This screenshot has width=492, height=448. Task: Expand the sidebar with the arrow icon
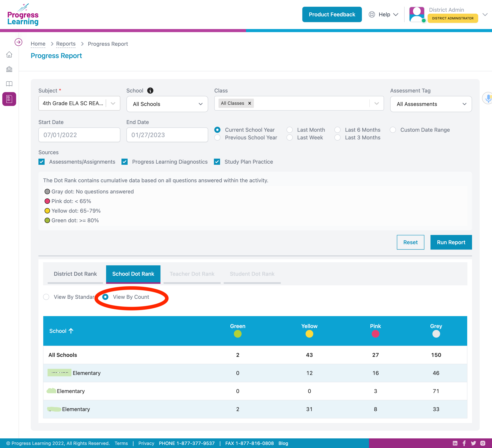pyautogui.click(x=18, y=42)
